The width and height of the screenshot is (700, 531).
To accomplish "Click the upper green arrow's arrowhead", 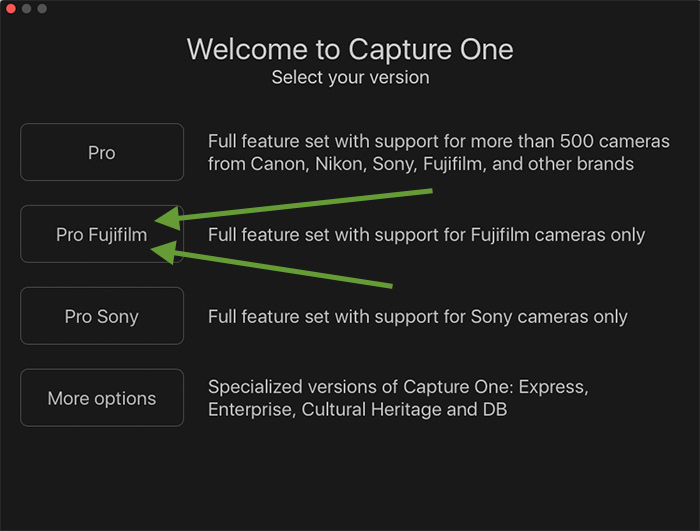I will pyautogui.click(x=167, y=218).
